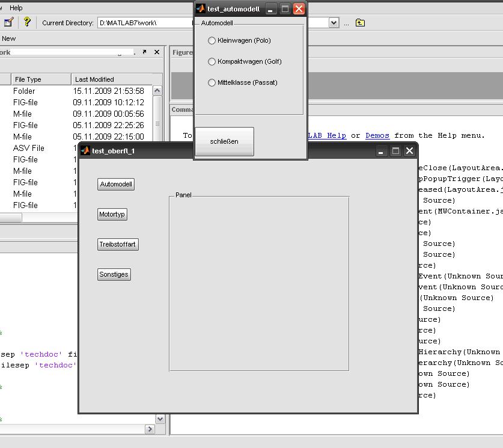Open the Help menu
503x448 pixels.
click(16, 8)
